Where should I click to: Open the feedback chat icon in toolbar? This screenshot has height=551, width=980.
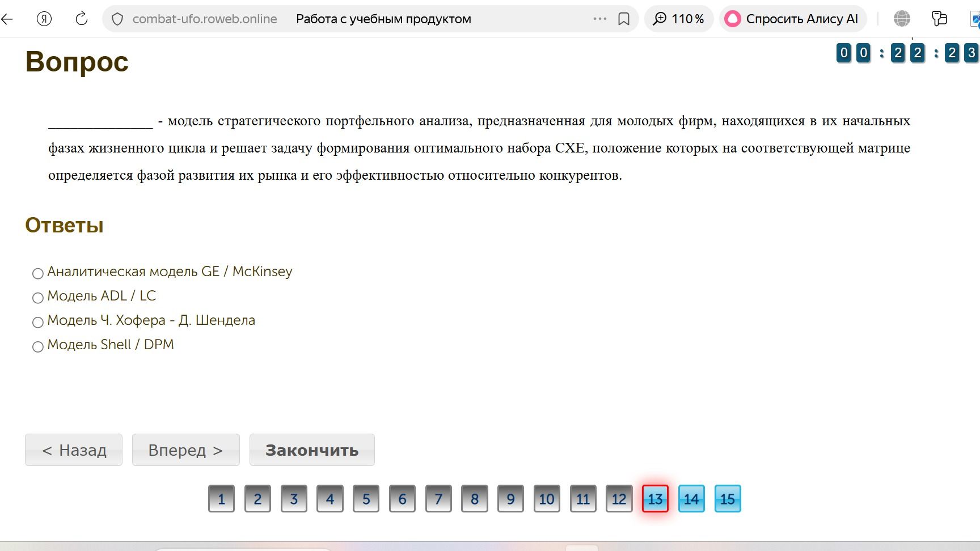coord(939,19)
